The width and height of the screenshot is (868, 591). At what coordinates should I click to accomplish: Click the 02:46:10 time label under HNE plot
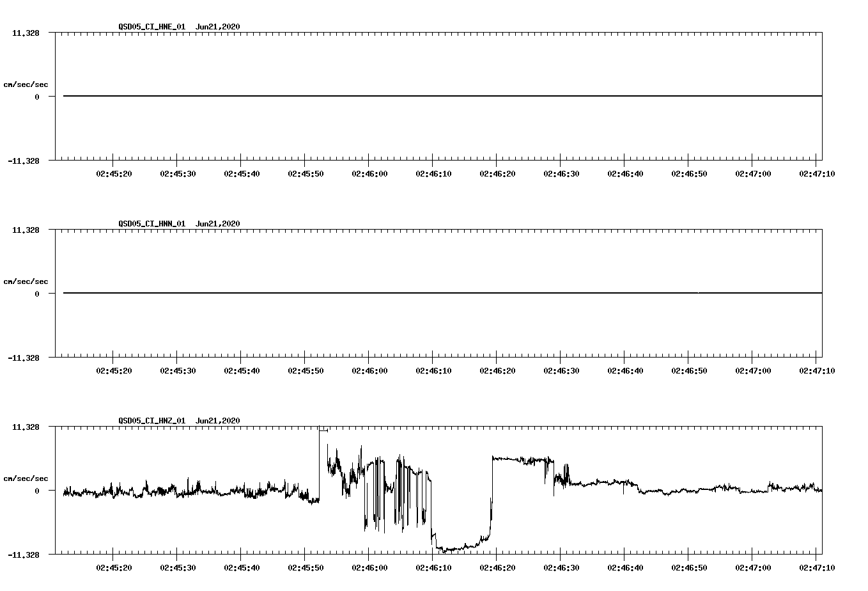(x=433, y=174)
